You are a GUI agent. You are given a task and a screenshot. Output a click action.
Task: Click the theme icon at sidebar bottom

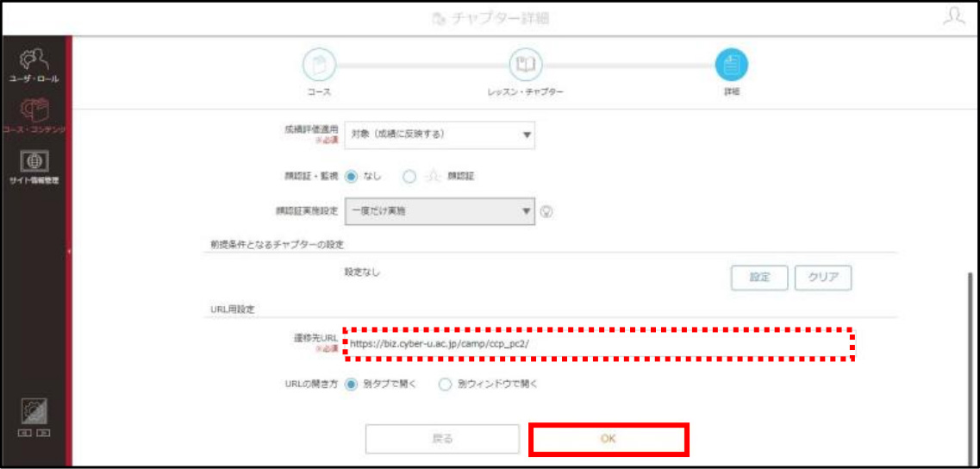coord(34,411)
